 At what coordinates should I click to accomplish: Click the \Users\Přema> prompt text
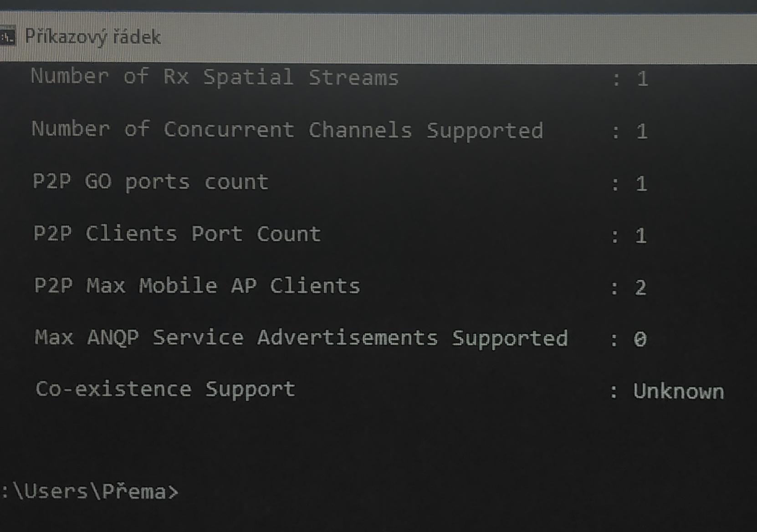pyautogui.click(x=91, y=492)
